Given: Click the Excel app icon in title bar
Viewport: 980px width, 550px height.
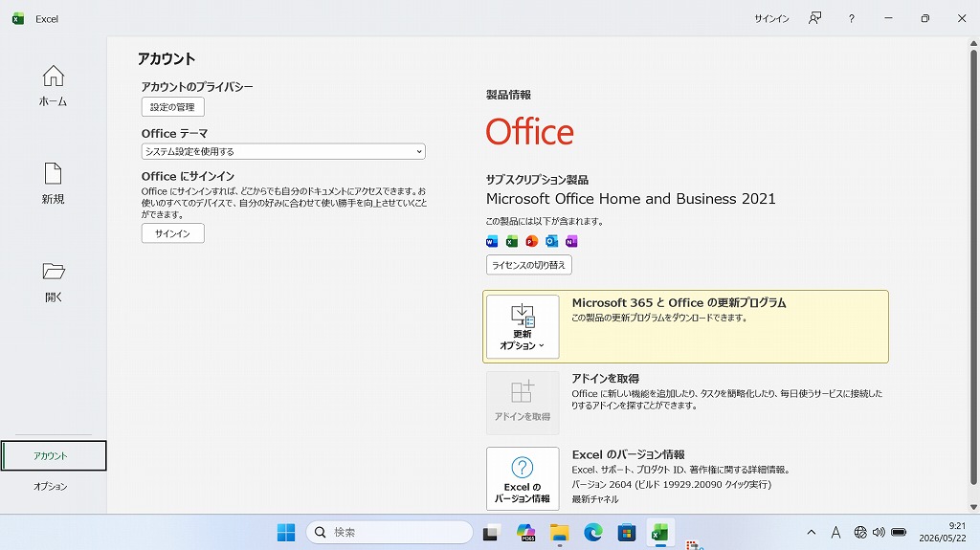Looking at the screenshot, I should [18, 19].
